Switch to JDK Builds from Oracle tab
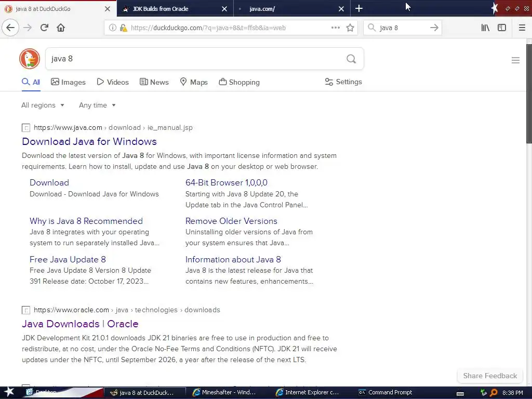532x399 pixels. coord(175,9)
